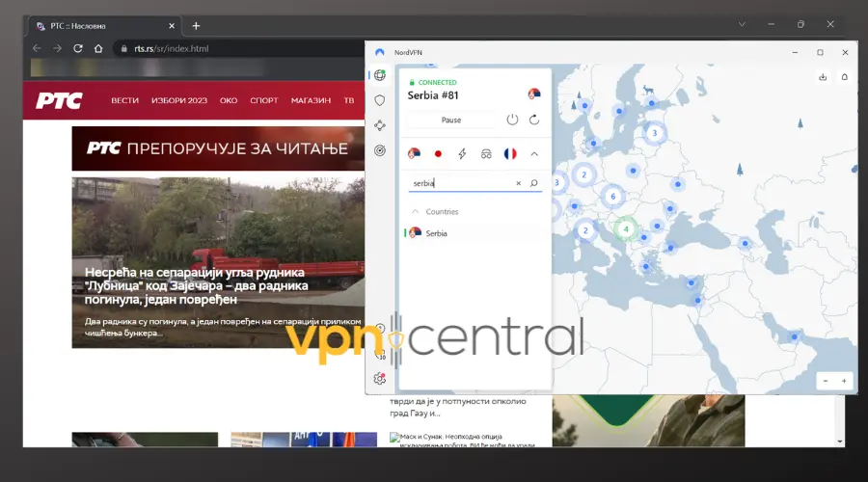Viewport: 868px width, 482px height.
Task: Open МАГАЗИН menu item
Action: 312,100
